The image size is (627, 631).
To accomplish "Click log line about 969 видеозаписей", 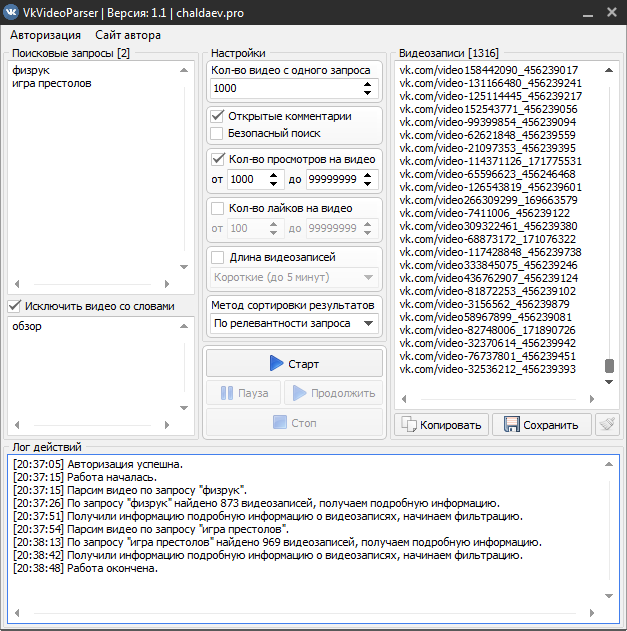I will click(x=277, y=542).
